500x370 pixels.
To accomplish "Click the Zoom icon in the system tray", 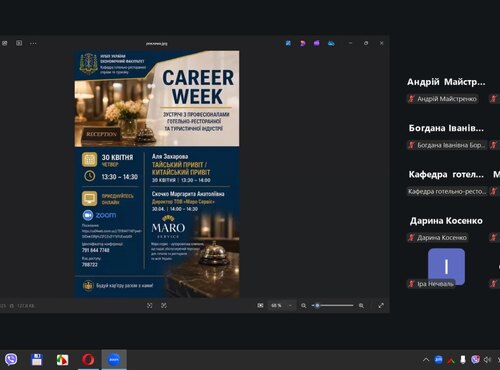I will pyautogui.click(x=439, y=360).
